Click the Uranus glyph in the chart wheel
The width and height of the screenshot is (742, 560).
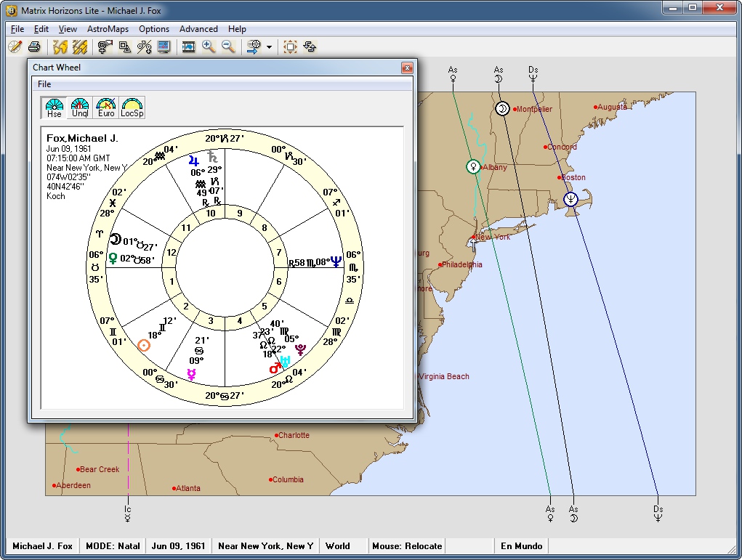pyautogui.click(x=285, y=362)
